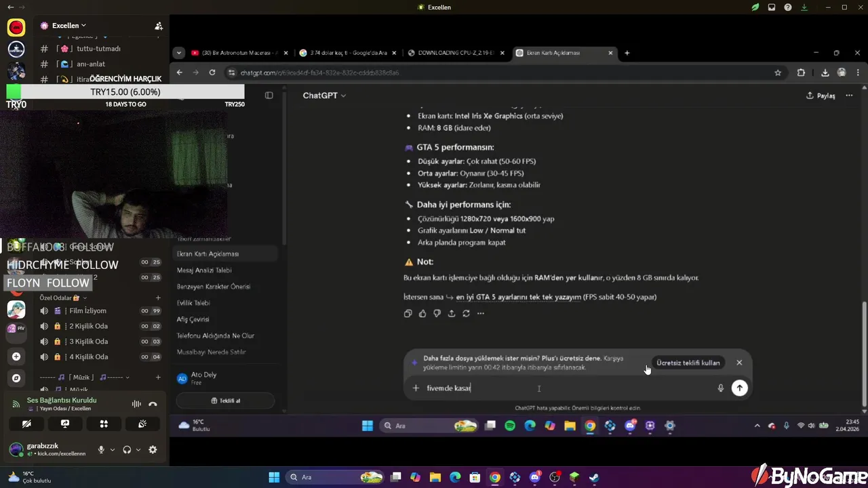Image resolution: width=868 pixels, height=488 pixels.
Task: Open more actions for the response
Action: pos(481,313)
